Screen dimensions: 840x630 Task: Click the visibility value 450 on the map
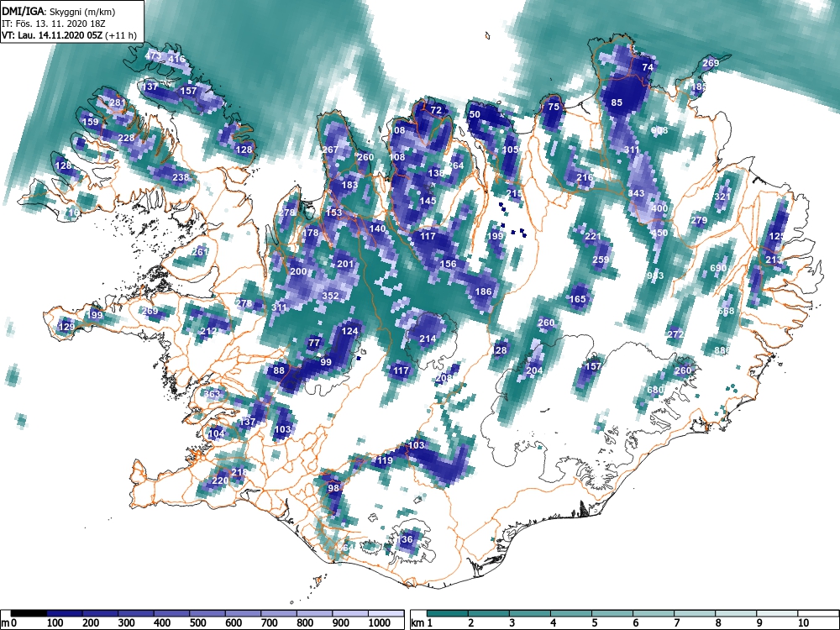pyautogui.click(x=659, y=233)
